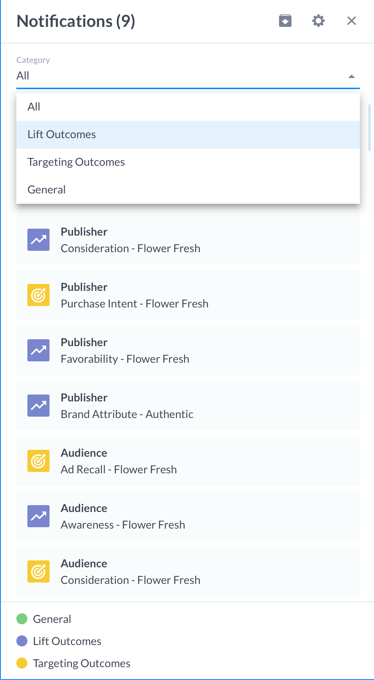The image size is (374, 680).
Task: Collapse the Category dropdown arrow
Action: [x=351, y=76]
